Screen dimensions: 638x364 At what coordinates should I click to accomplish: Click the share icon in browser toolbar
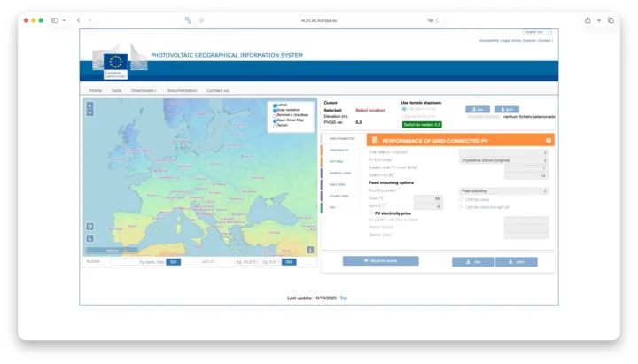tap(587, 20)
